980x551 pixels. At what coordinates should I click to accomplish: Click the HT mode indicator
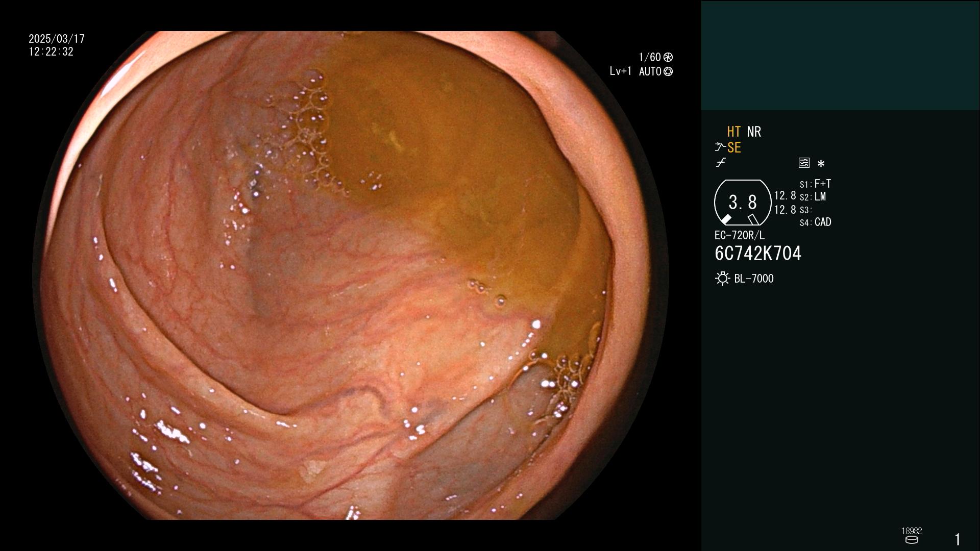click(734, 132)
